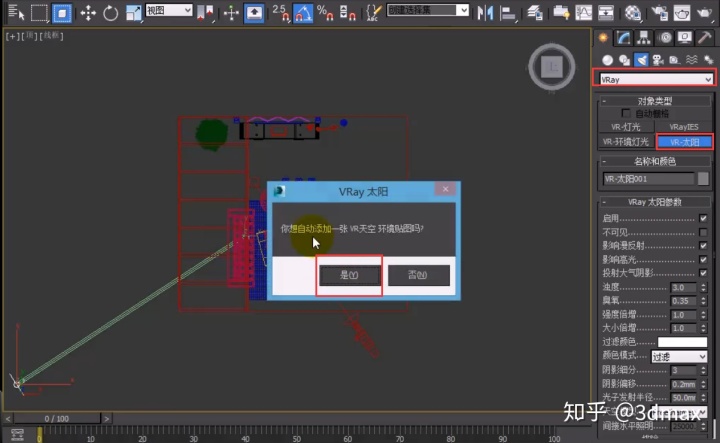Image resolution: width=720 pixels, height=443 pixels.
Task: Select the Helpers category icon
Action: pyautogui.click(x=674, y=60)
